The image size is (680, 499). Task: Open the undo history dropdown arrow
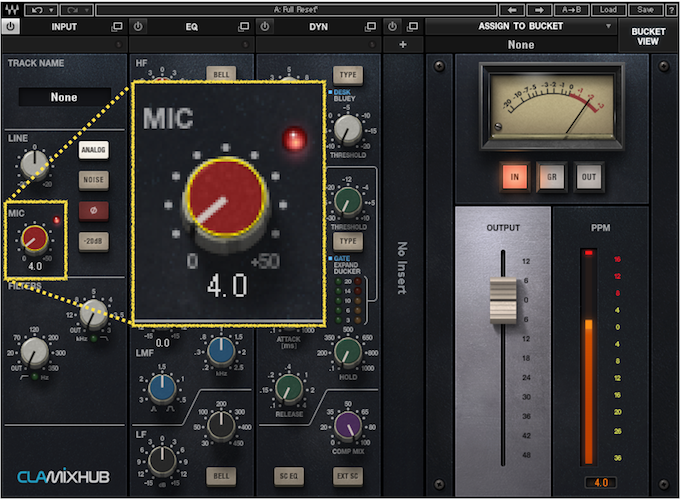tap(52, 10)
